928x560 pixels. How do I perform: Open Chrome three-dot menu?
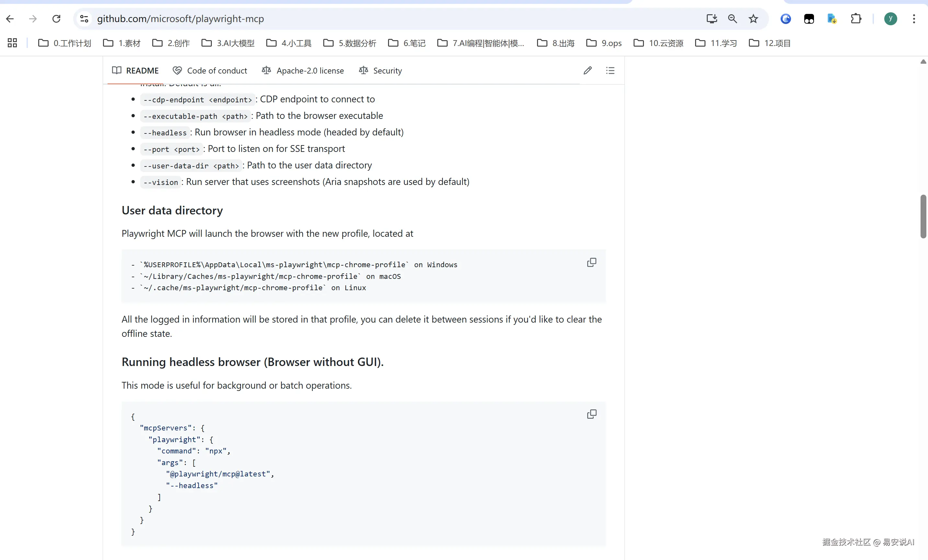(x=914, y=19)
